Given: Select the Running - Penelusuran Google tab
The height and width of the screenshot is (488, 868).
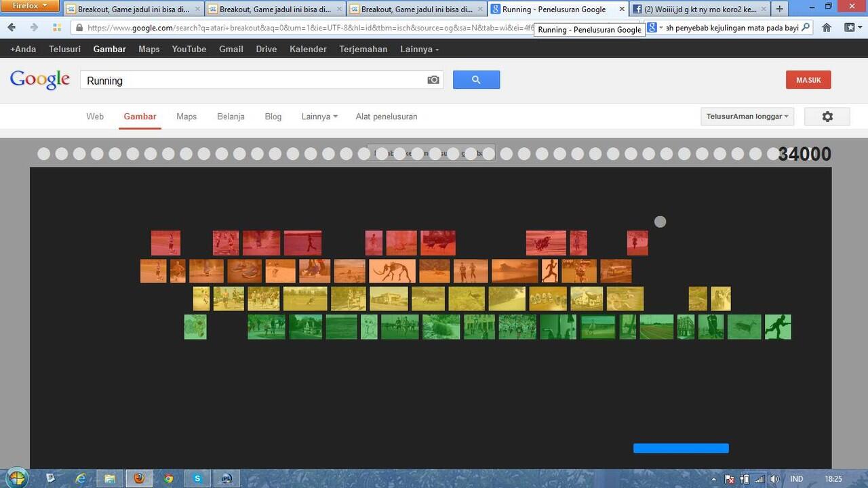Looking at the screenshot, I should coord(557,9).
